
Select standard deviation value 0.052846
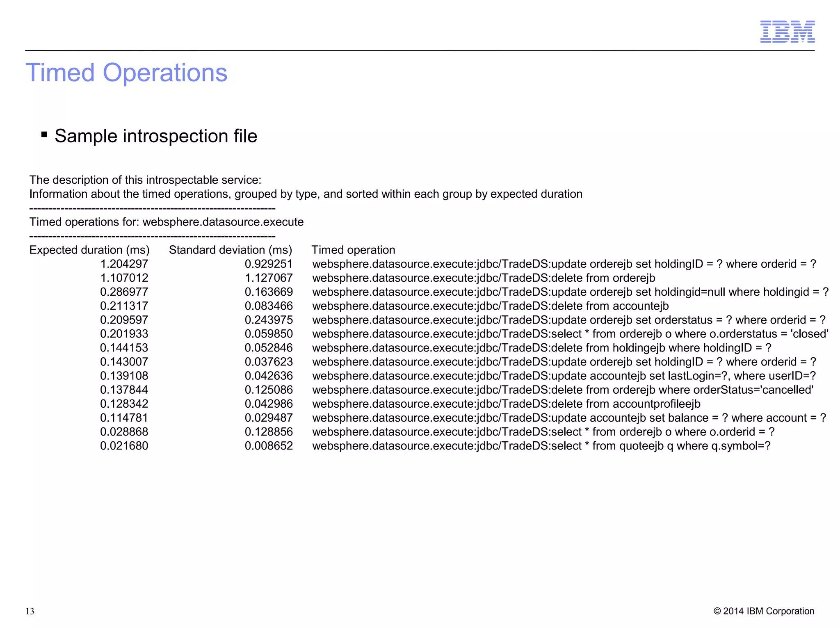(x=269, y=348)
